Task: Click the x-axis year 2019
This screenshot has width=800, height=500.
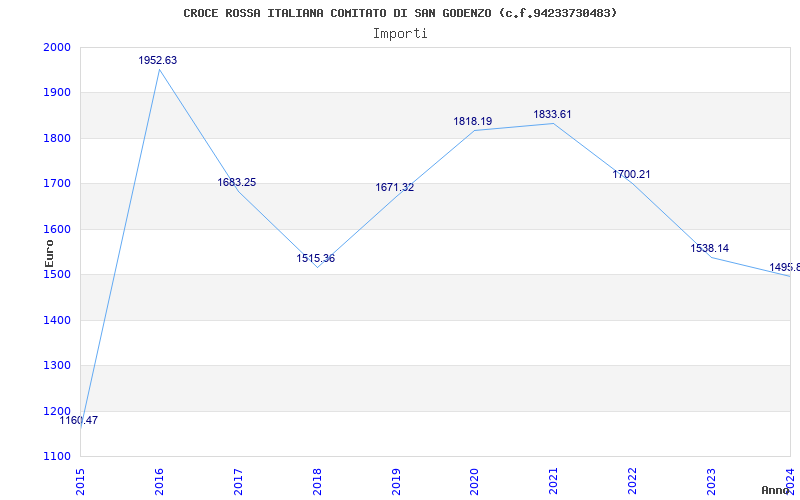Action: click(396, 481)
